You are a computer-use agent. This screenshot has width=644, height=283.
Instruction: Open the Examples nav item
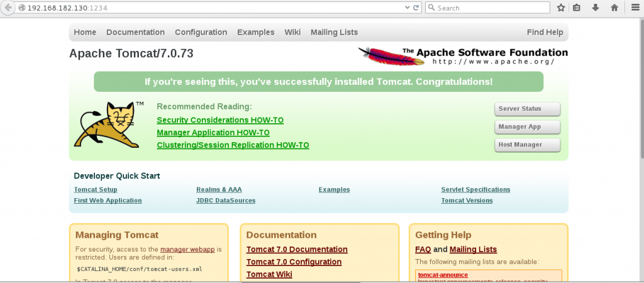pos(256,32)
